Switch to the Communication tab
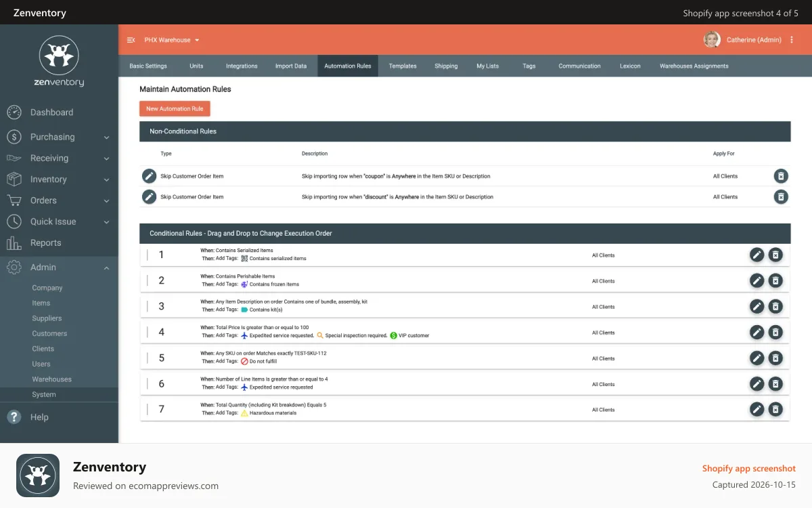This screenshot has height=508, width=812. [x=579, y=66]
